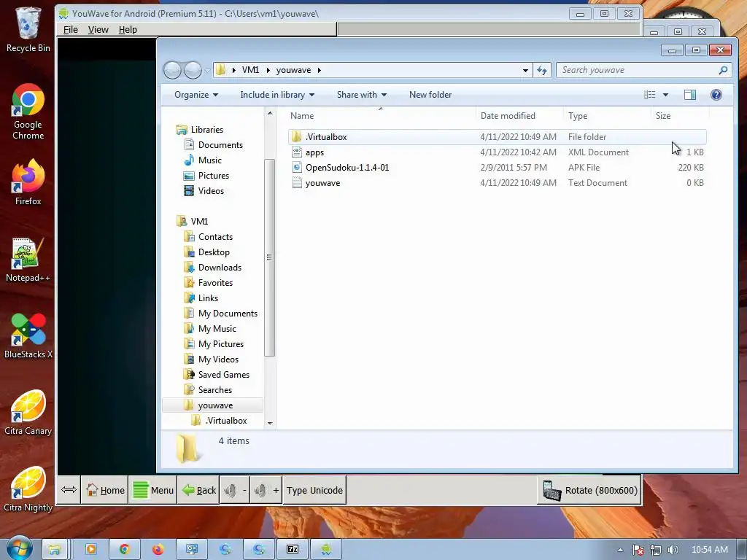This screenshot has height=560, width=747.
Task: Select Videos library in navigation pane
Action: pyautogui.click(x=204, y=191)
